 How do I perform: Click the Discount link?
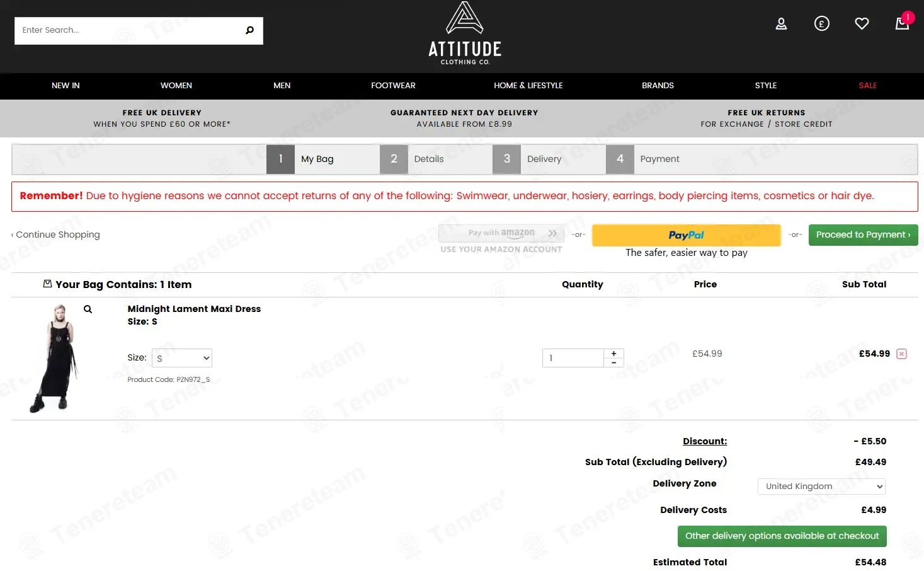705,441
